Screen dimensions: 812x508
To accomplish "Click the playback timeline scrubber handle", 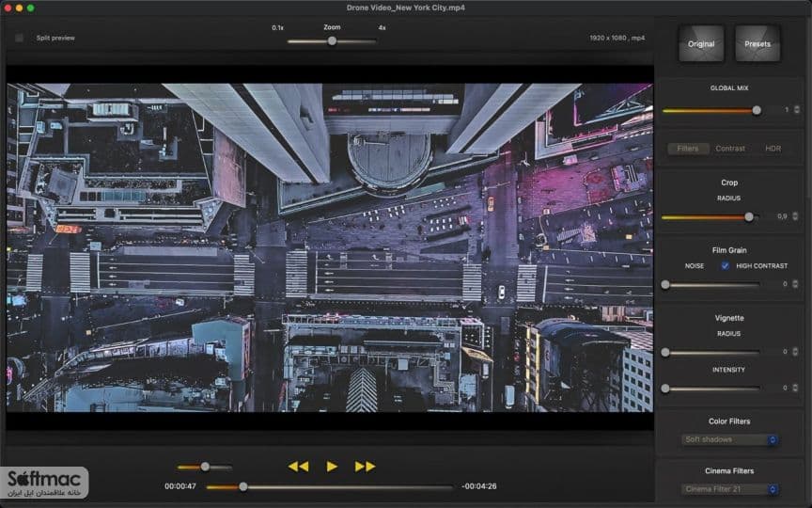I will [x=242, y=486].
